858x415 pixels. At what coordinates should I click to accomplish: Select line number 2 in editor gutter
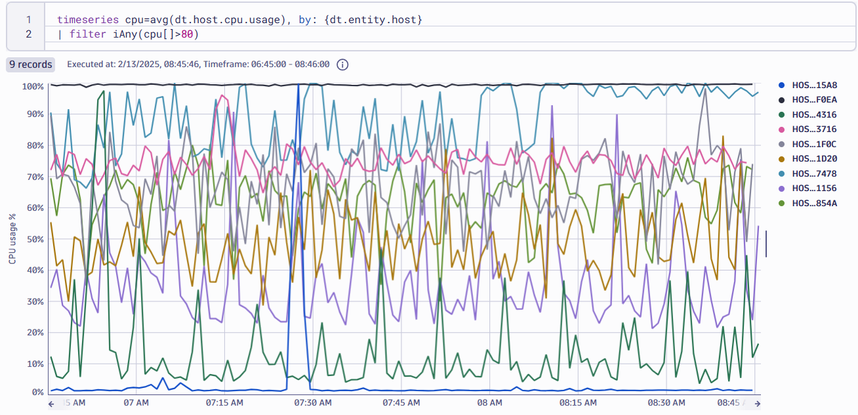coord(28,35)
